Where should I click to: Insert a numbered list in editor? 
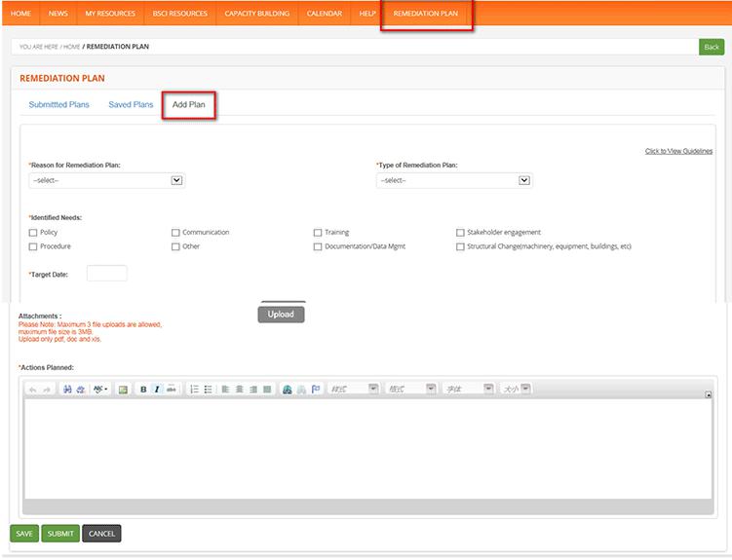click(194, 390)
